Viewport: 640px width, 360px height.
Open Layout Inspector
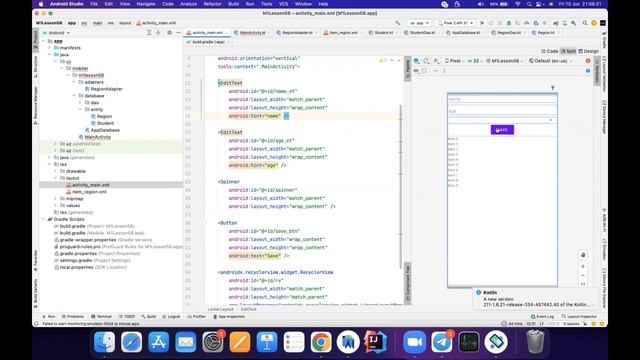[x=579, y=316]
